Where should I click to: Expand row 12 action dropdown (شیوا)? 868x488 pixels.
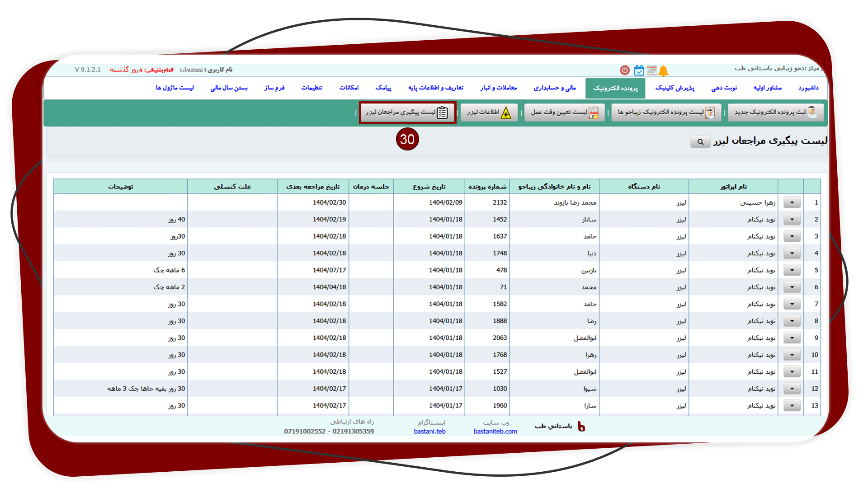point(792,389)
